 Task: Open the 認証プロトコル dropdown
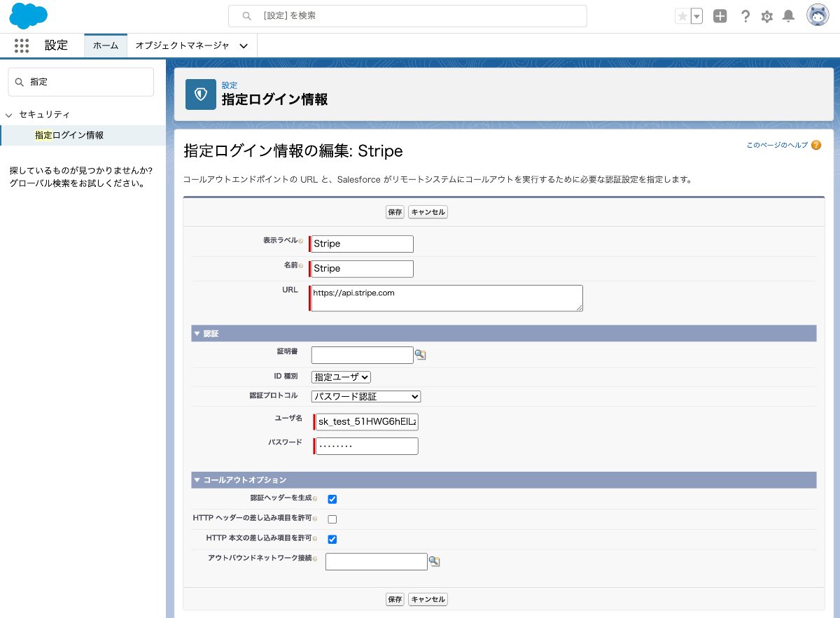pos(366,396)
